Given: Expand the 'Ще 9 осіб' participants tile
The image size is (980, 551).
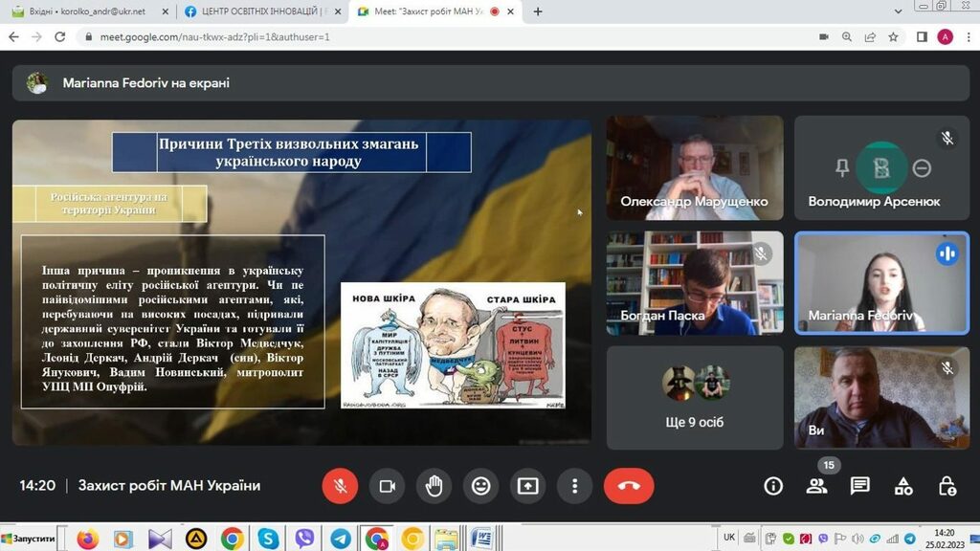Looking at the screenshot, I should (x=694, y=396).
